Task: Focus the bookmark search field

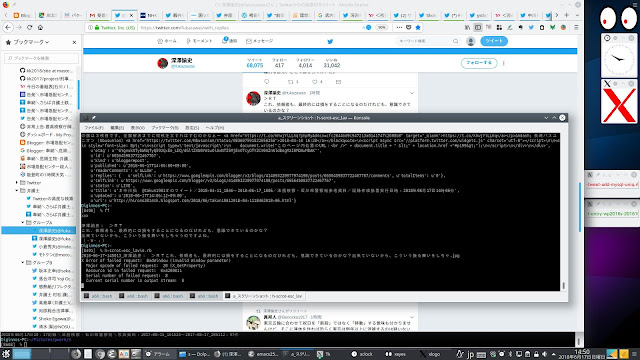Action: [x=41, y=58]
